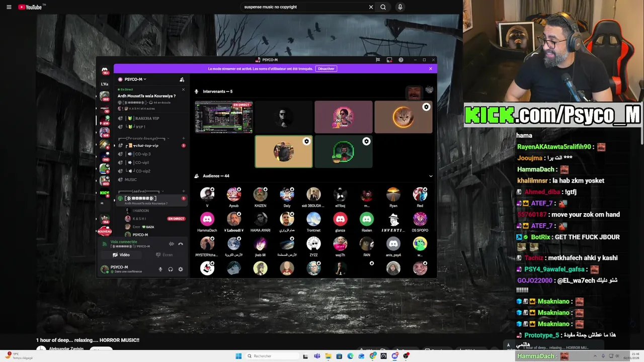
Task: Open the live EN DIRECT stream thumbnail
Action: 224,117
